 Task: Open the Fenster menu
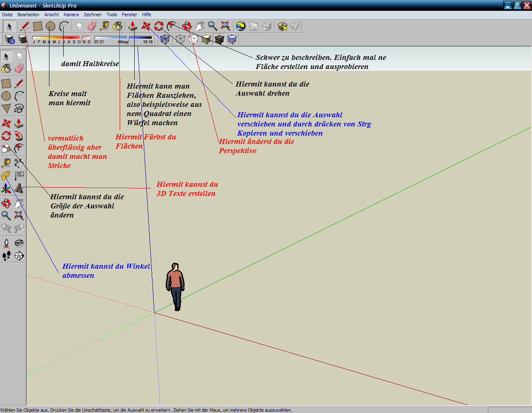(129, 15)
